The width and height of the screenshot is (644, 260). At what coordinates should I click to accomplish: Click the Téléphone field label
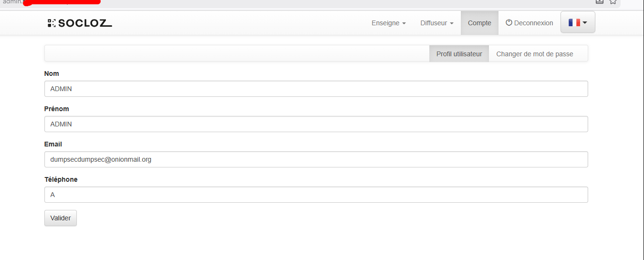click(61, 179)
